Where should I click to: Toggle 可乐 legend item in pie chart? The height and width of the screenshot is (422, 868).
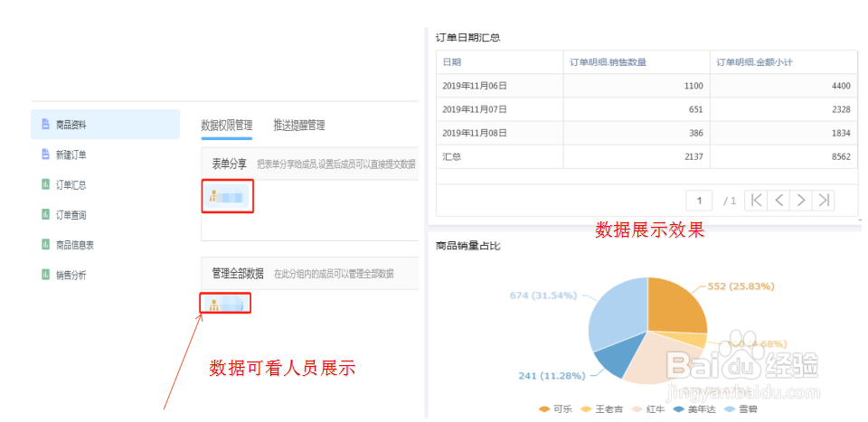pos(556,409)
